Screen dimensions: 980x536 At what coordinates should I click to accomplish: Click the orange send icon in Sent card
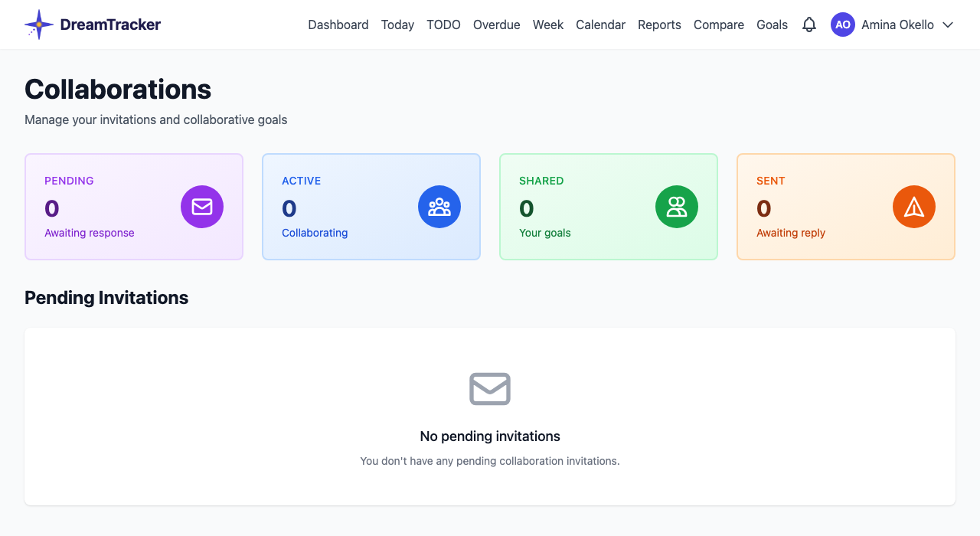[914, 207]
